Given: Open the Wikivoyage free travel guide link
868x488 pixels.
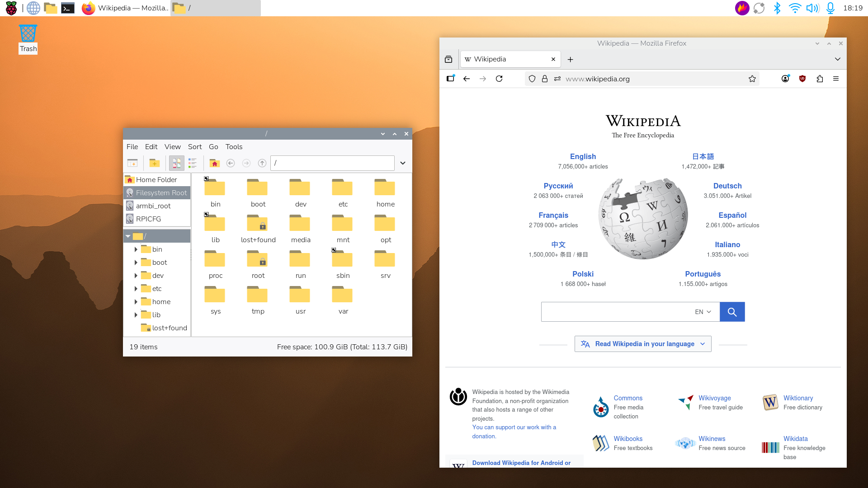Looking at the screenshot, I should pos(715,398).
